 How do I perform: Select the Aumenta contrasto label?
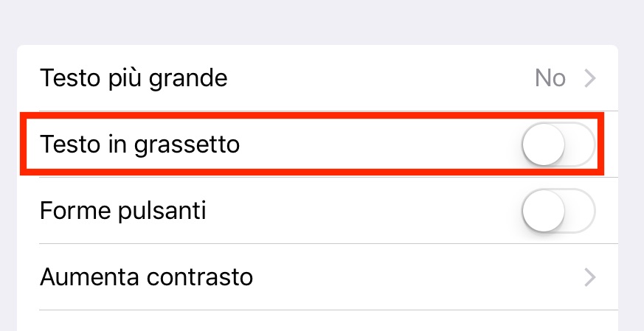tap(146, 278)
